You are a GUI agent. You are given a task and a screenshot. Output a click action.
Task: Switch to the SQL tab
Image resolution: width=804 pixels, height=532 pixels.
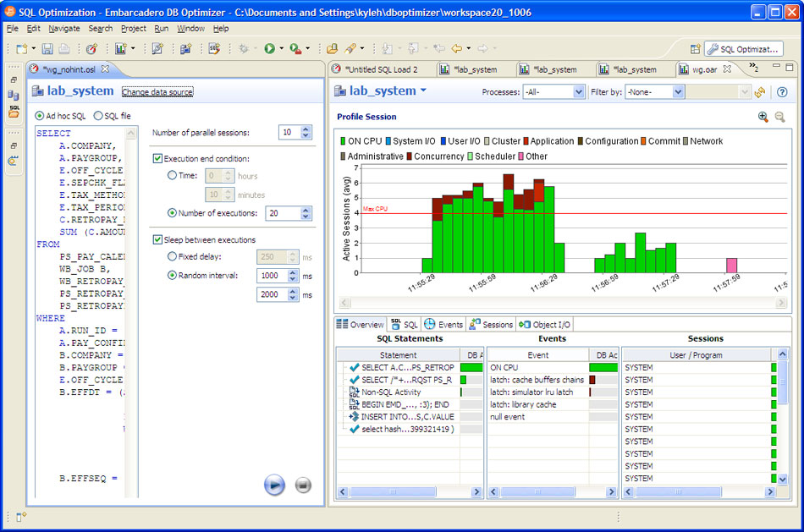click(x=405, y=325)
